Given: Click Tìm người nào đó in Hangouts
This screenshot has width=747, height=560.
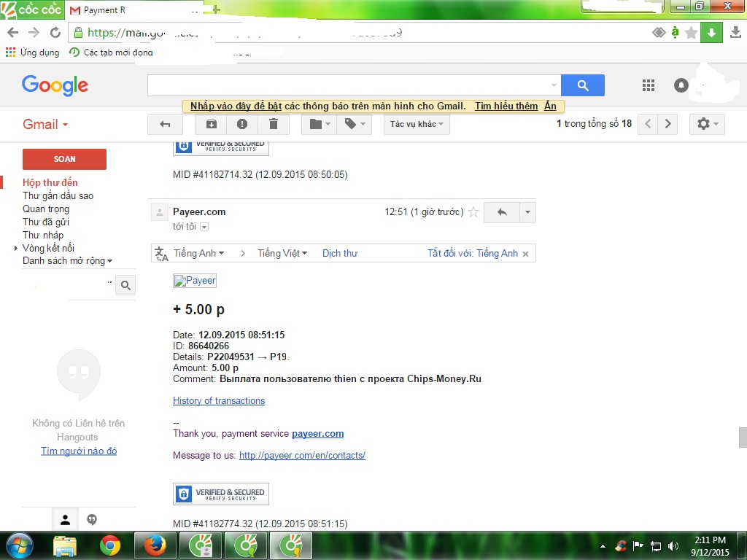Looking at the screenshot, I should tap(79, 451).
